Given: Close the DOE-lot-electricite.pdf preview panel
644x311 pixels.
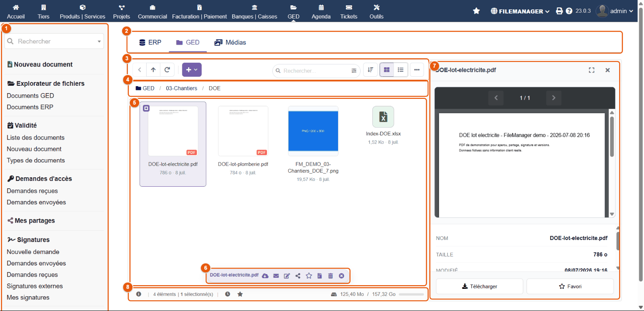Looking at the screenshot, I should (x=607, y=70).
